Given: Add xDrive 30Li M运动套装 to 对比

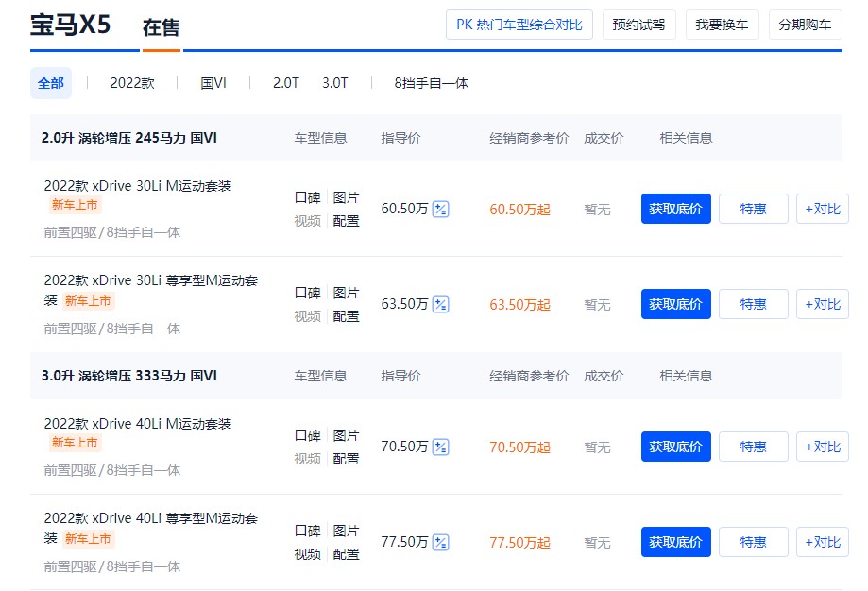Looking at the screenshot, I should tap(823, 209).
